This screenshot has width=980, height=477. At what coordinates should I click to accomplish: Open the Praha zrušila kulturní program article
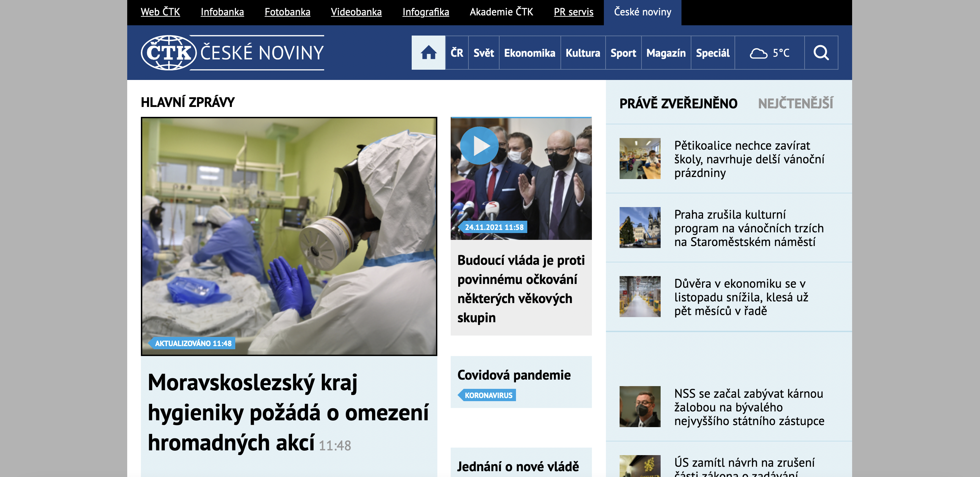click(749, 228)
